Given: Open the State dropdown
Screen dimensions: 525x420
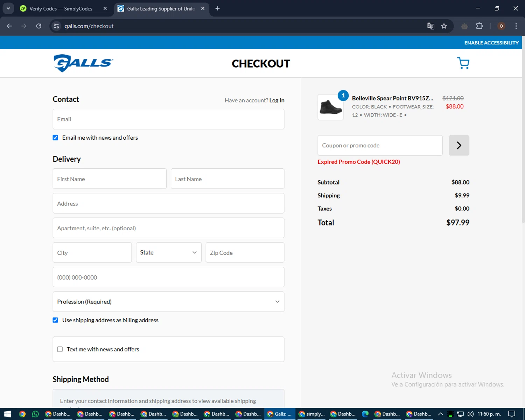Looking at the screenshot, I should coord(168,252).
